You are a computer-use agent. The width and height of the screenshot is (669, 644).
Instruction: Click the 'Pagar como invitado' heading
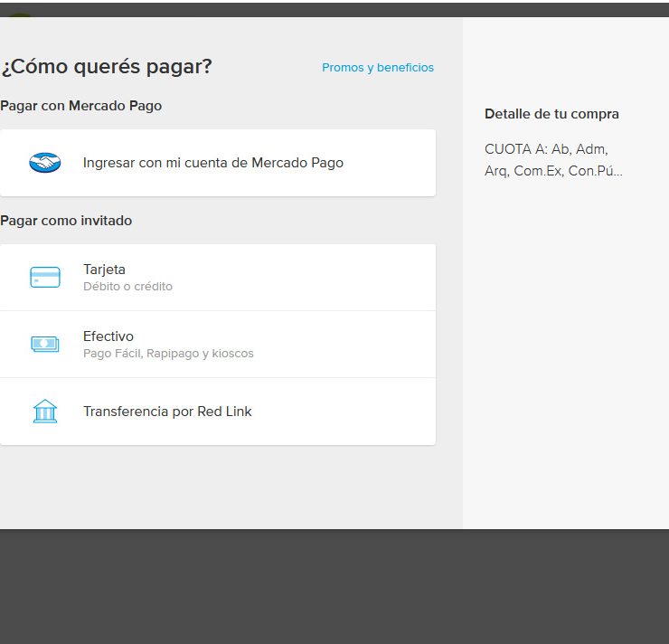tap(66, 221)
